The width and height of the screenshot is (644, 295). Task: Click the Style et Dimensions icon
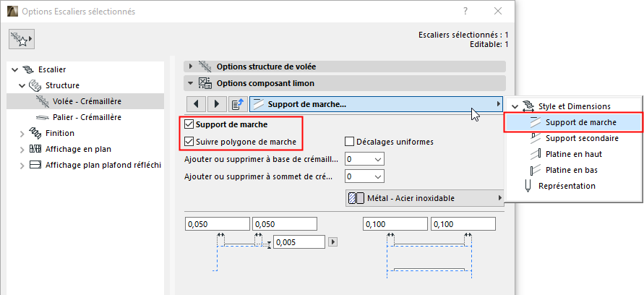528,106
